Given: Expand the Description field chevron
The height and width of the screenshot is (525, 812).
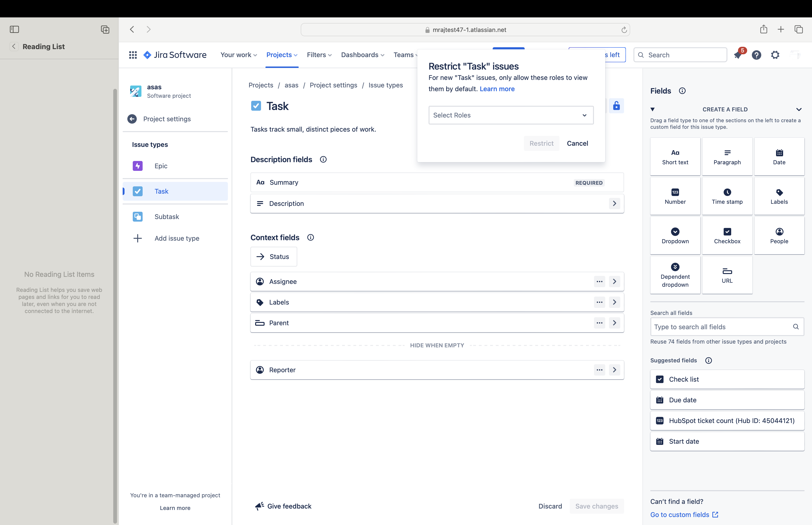Looking at the screenshot, I should 614,204.
